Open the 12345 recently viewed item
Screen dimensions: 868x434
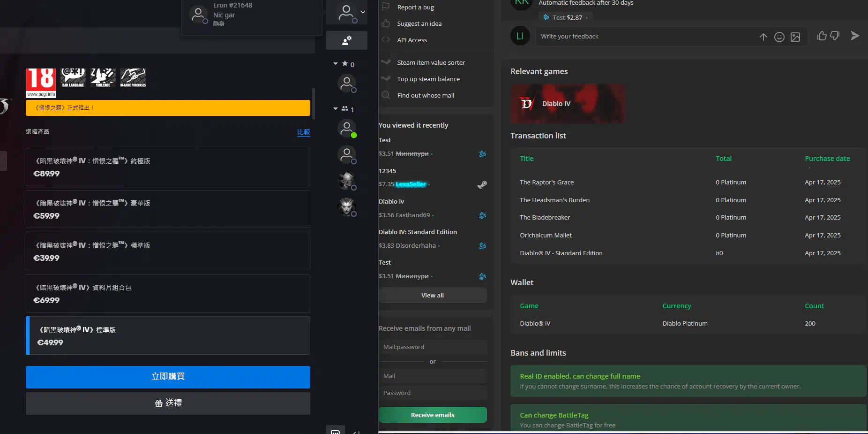pyautogui.click(x=387, y=171)
